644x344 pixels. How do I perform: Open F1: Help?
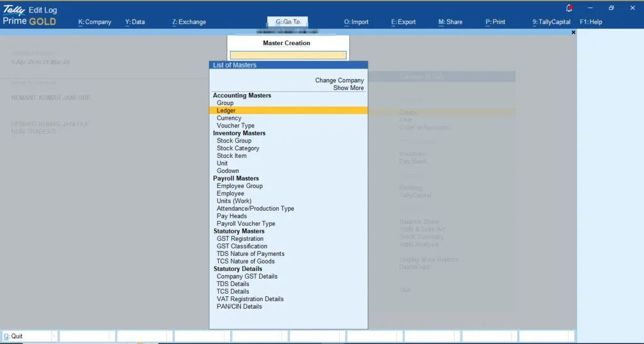(591, 22)
